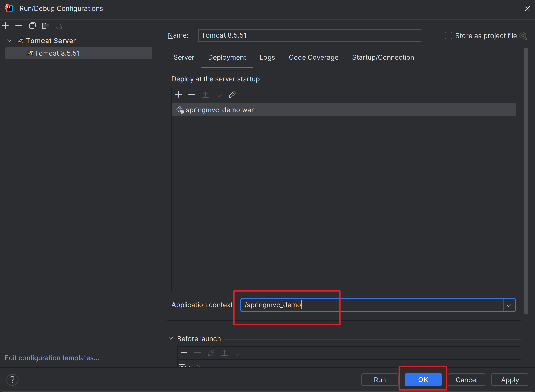Click the Cancel button

click(467, 380)
